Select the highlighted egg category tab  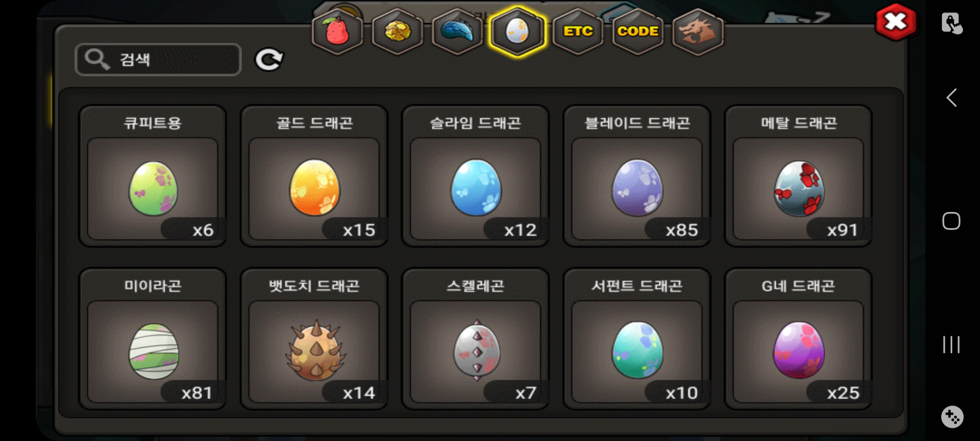pyautogui.click(x=517, y=32)
